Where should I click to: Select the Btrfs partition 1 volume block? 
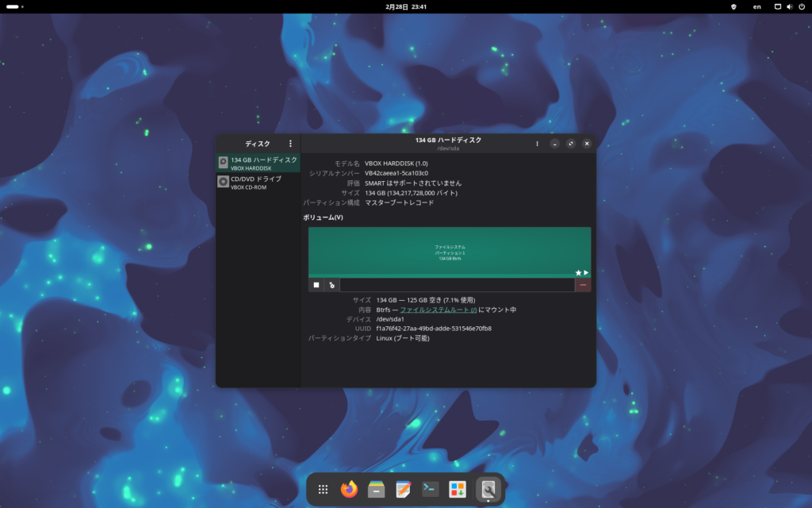point(449,252)
